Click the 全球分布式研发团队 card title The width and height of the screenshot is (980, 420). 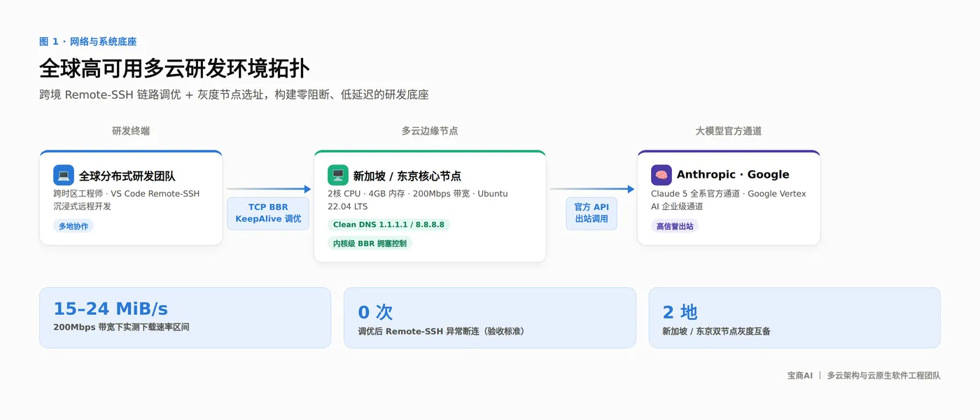pyautogui.click(x=127, y=176)
